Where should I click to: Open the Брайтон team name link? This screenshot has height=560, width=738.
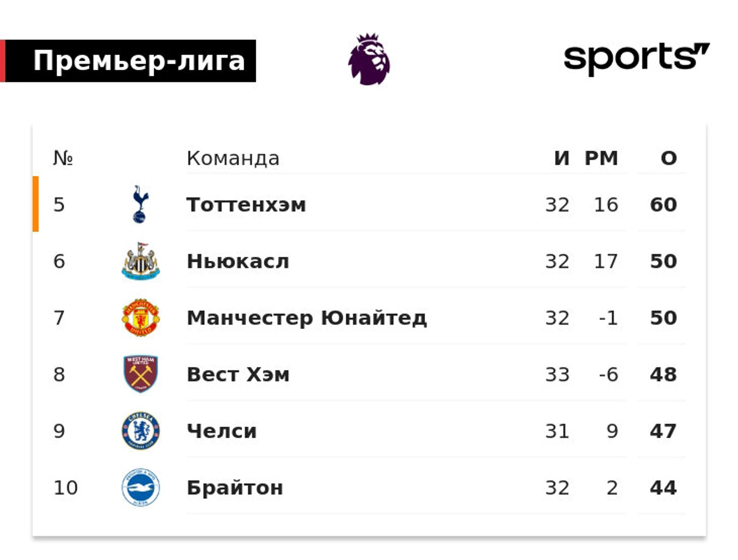(235, 488)
